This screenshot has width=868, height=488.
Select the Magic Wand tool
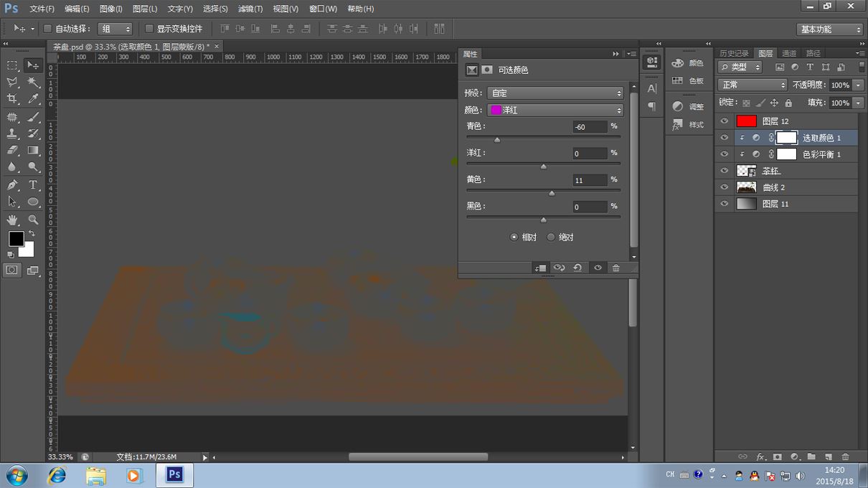click(x=33, y=83)
